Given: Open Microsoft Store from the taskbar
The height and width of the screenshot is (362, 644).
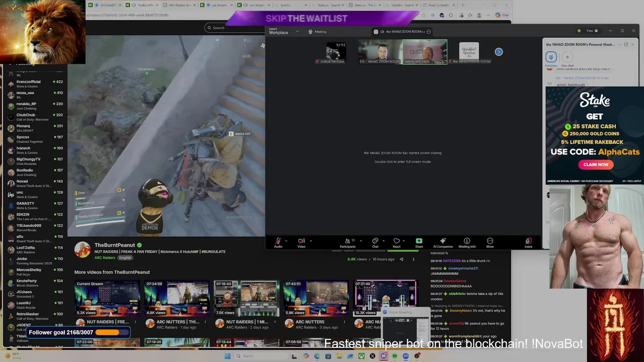Looking at the screenshot, I should [x=328, y=356].
